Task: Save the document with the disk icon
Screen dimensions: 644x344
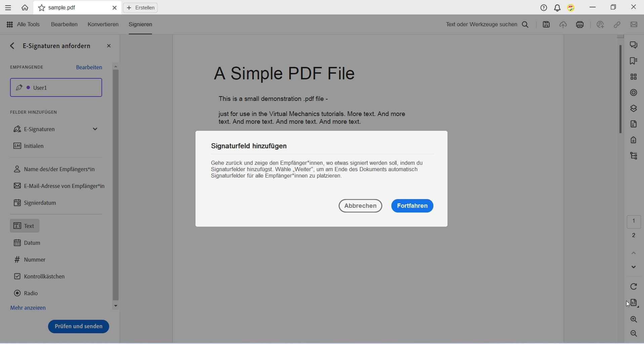Action: (546, 25)
